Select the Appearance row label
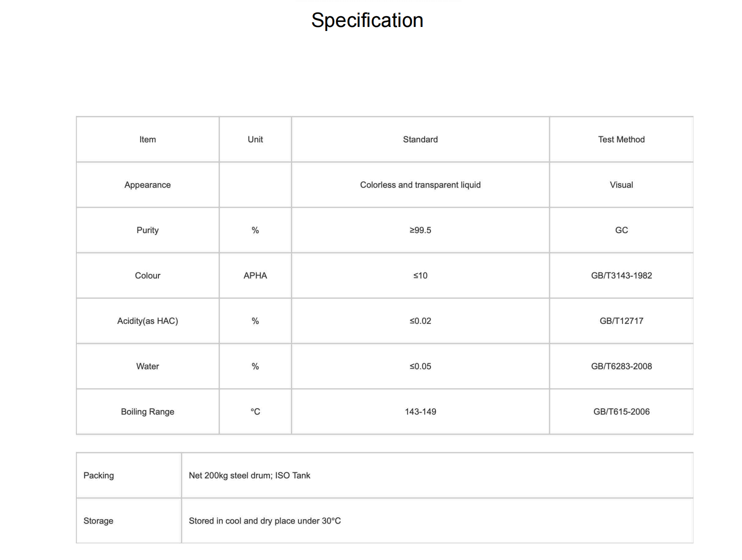The height and width of the screenshot is (560, 742). pos(148,185)
